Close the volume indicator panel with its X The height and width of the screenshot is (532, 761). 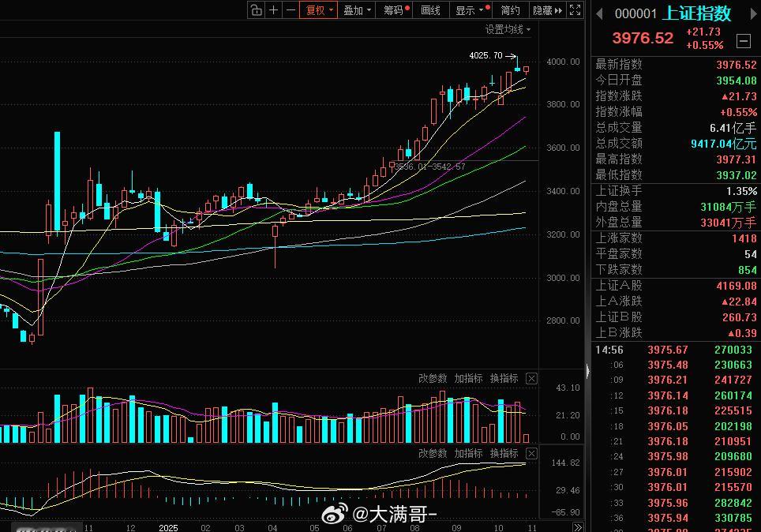[532, 378]
